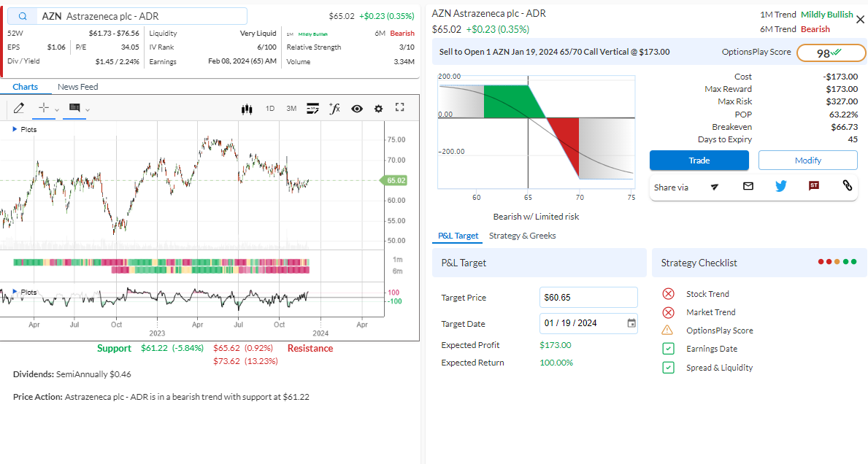
Task: Share trade on StockTwits
Action: click(814, 186)
